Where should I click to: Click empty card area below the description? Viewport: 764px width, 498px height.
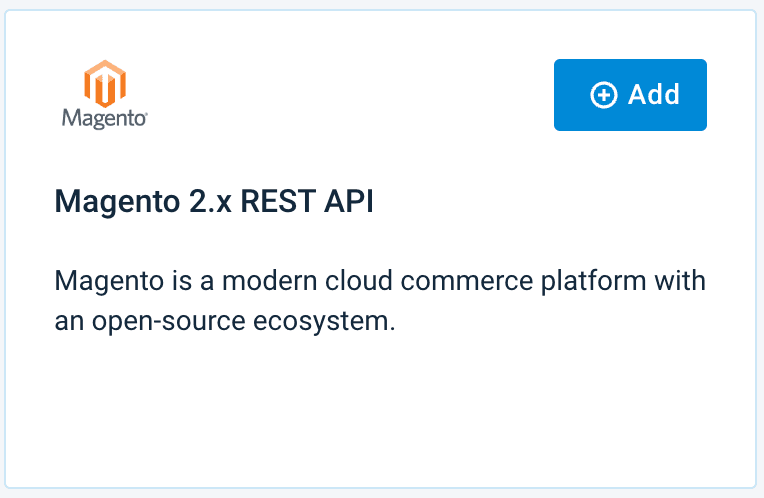[x=380, y=410]
